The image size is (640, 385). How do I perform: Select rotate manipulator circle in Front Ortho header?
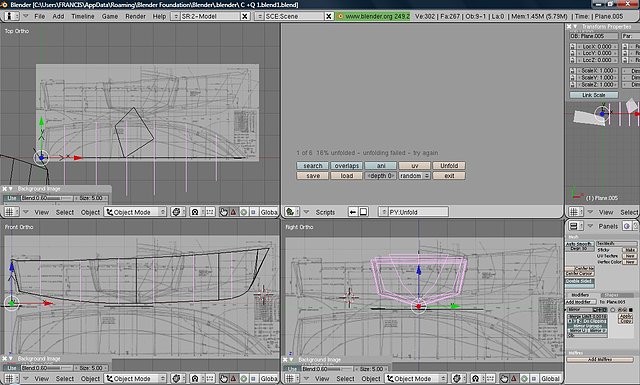point(244,378)
